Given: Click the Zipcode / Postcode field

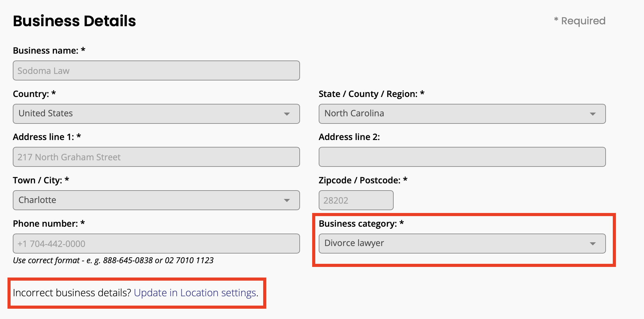Looking at the screenshot, I should click(x=356, y=200).
